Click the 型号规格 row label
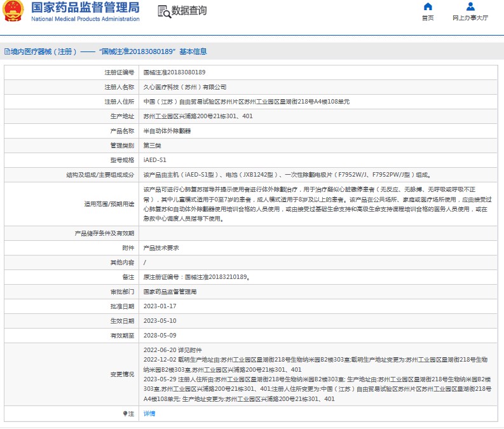Image resolution: width=504 pixels, height=429 pixels. click(x=122, y=160)
